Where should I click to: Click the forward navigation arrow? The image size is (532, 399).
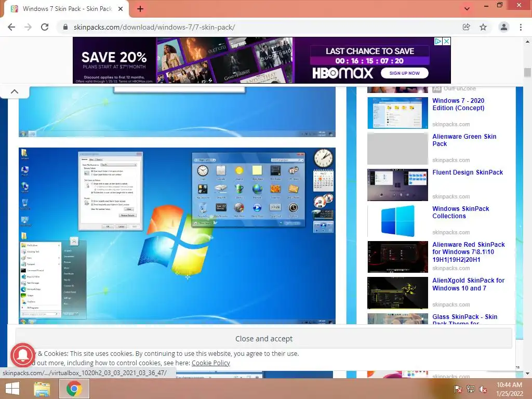(28, 27)
